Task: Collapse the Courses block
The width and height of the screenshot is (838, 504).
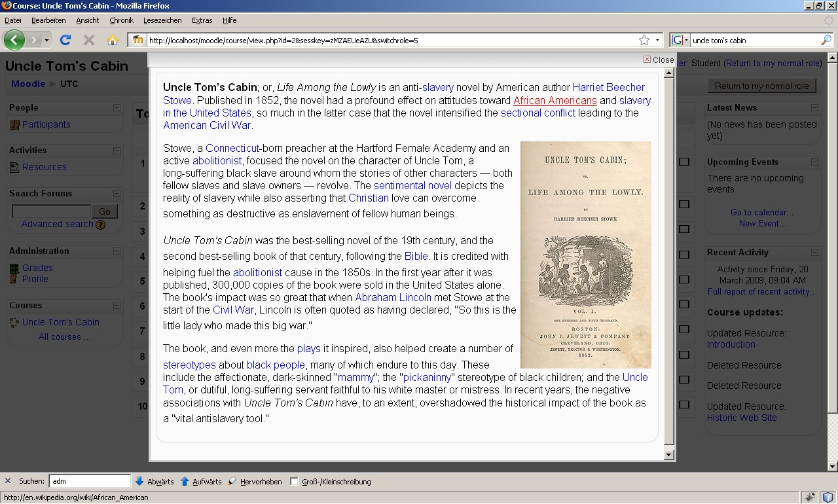Action: (x=117, y=306)
